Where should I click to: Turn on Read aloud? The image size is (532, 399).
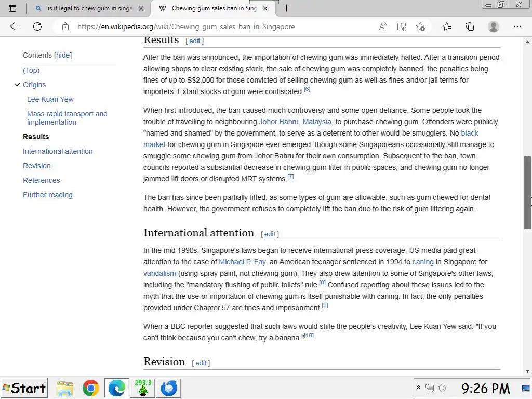[x=383, y=26]
